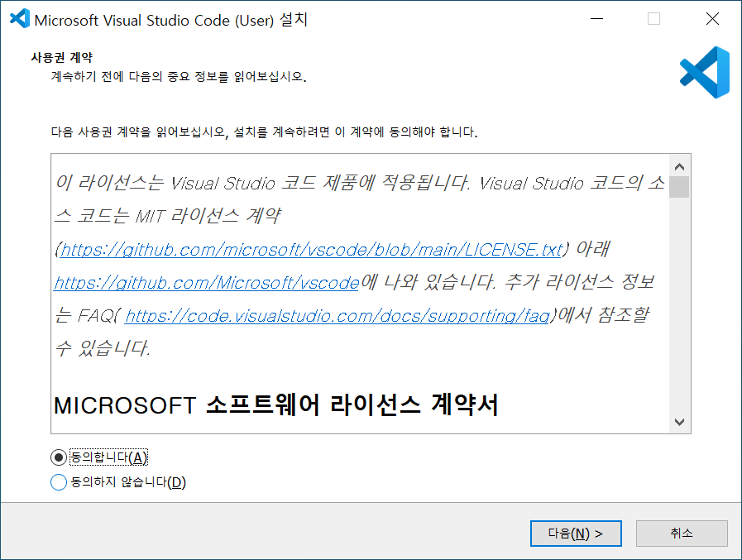Viewport: 742px width, 560px height.
Task: Click the '계속하기 전에 다음의 중요 정보를 읽어보십시오.' text
Action: click(179, 76)
